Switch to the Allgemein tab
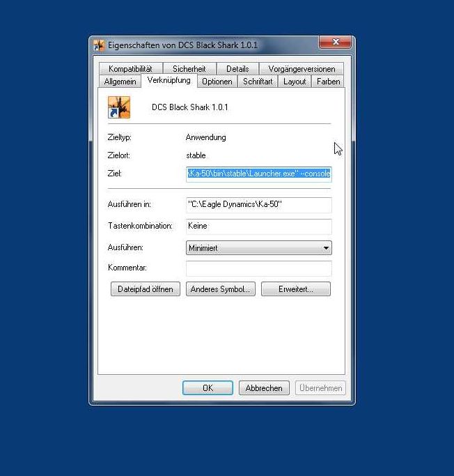454x476 pixels. (x=120, y=82)
